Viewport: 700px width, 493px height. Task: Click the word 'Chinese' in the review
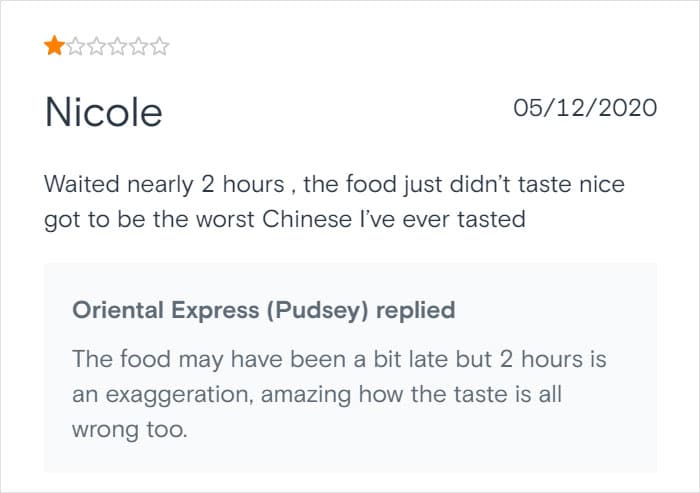click(x=307, y=219)
